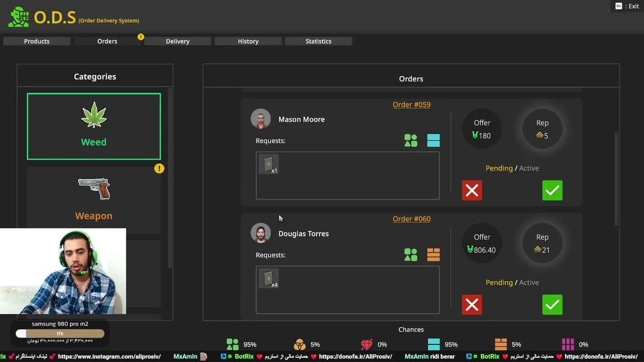The width and height of the screenshot is (644, 362).
Task: Click Pending / Active status of Order #059
Action: coord(512,168)
